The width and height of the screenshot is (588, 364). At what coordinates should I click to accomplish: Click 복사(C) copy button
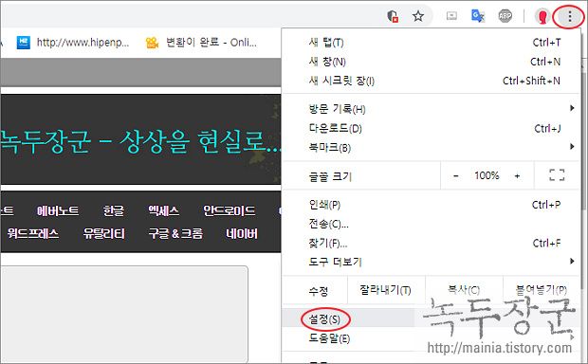[x=464, y=290]
